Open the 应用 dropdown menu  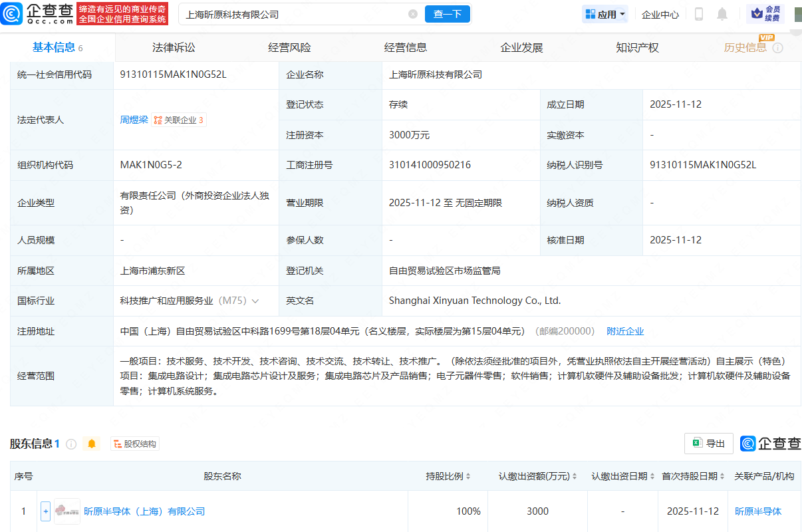point(605,14)
